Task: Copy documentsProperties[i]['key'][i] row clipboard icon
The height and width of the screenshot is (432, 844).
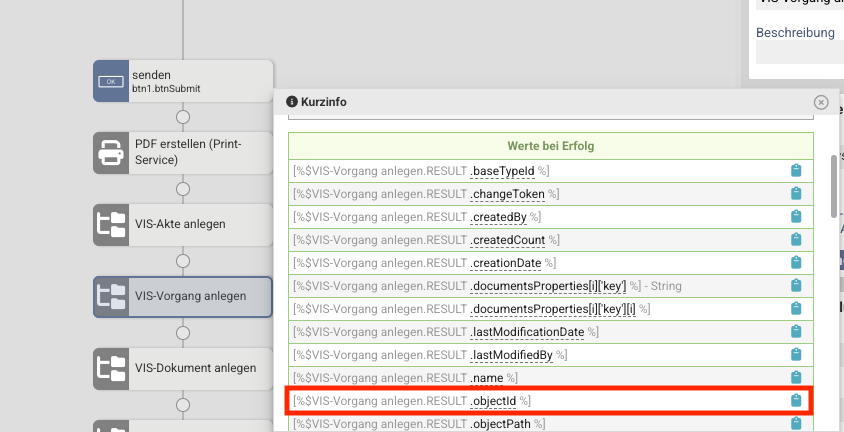Action: point(796,308)
